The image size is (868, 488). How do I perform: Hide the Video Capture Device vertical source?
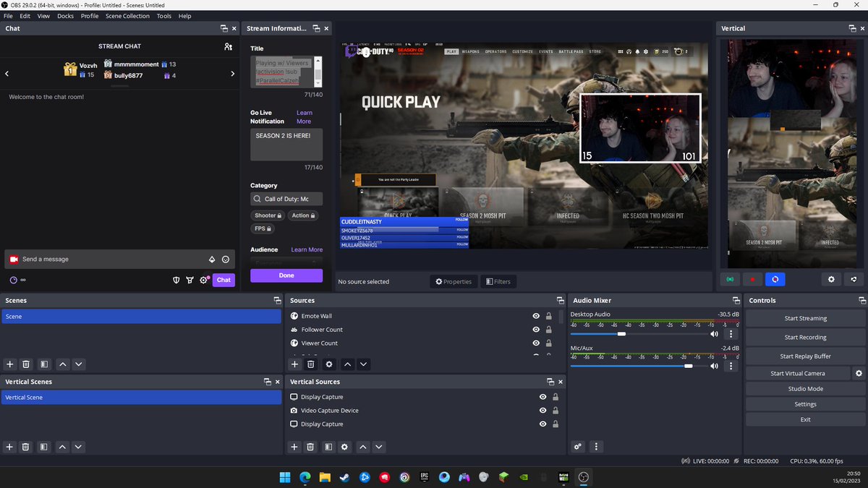tap(542, 411)
